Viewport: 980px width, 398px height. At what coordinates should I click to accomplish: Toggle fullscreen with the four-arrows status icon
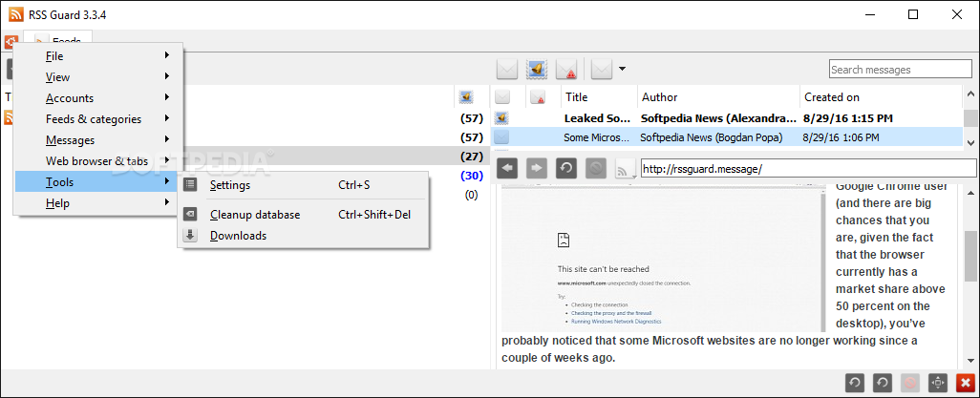[938, 383]
